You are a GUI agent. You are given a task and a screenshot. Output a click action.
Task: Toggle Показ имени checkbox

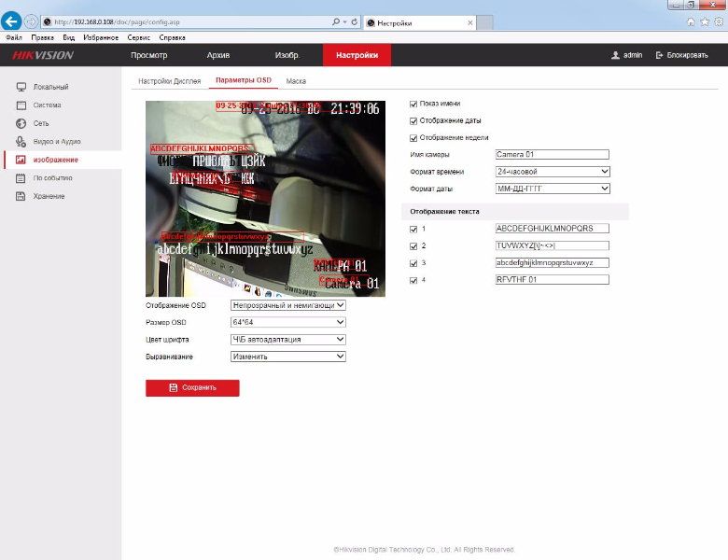pyautogui.click(x=413, y=104)
